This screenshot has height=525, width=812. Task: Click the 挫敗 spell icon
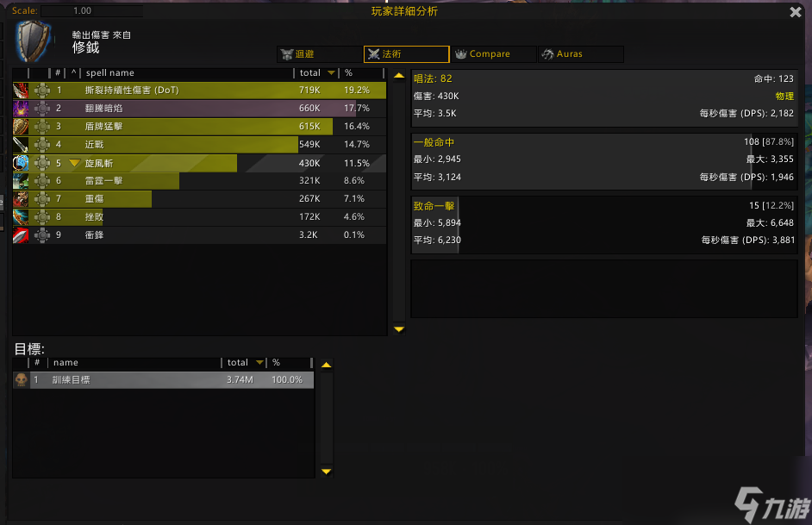click(x=21, y=217)
